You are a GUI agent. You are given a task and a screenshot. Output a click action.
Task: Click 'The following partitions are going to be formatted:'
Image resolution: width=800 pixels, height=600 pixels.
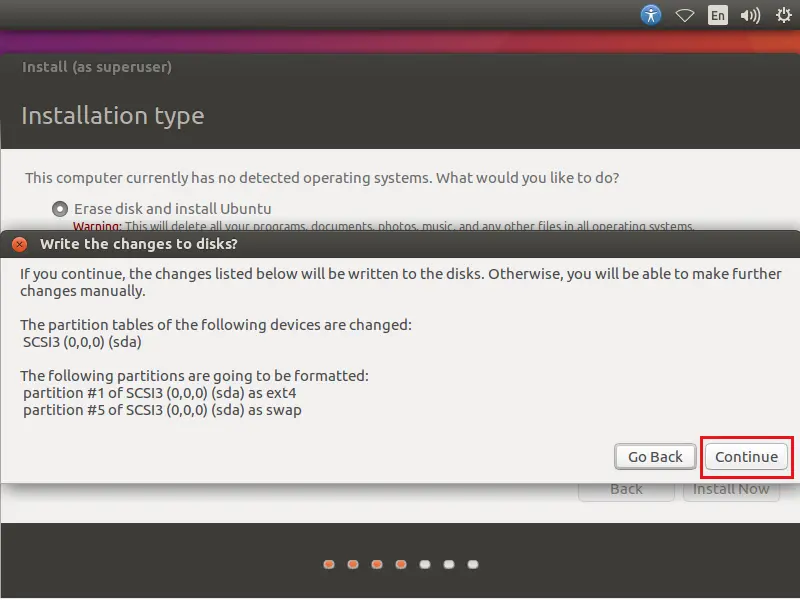pyautogui.click(x=194, y=376)
